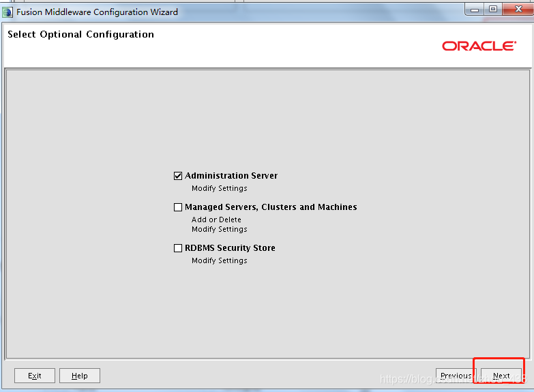The height and width of the screenshot is (392, 534).
Task: Click the 'RDBMS Security Store' label
Action: 230,248
